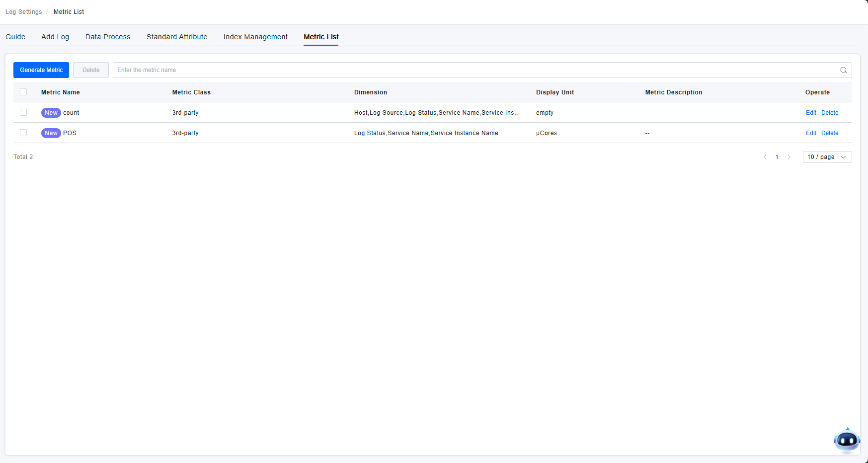
Task: Open the Add Log tab
Action: pos(55,37)
